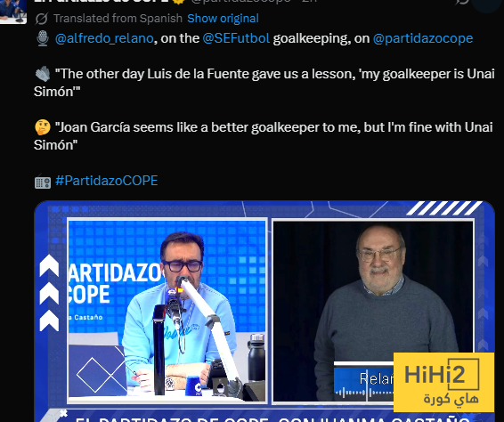This screenshot has height=422, width=504.
Task: Open the @SEFutbol mention
Action: pyautogui.click(x=236, y=38)
